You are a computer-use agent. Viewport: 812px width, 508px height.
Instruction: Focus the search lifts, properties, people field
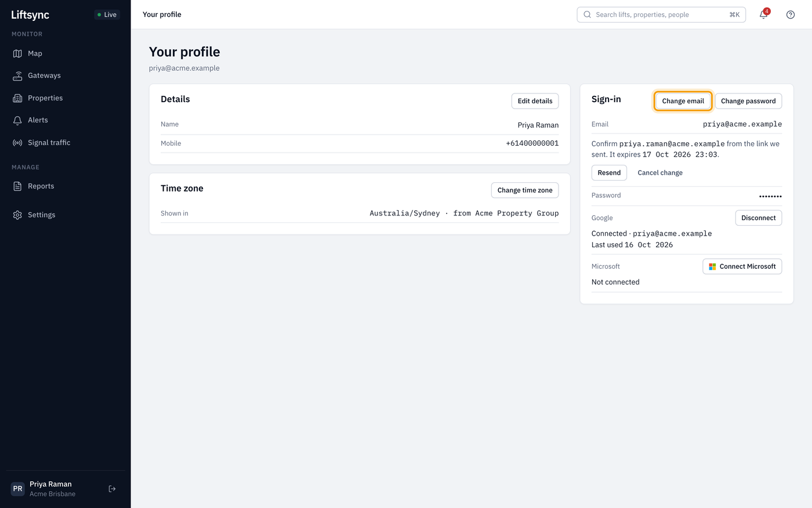tap(661, 15)
